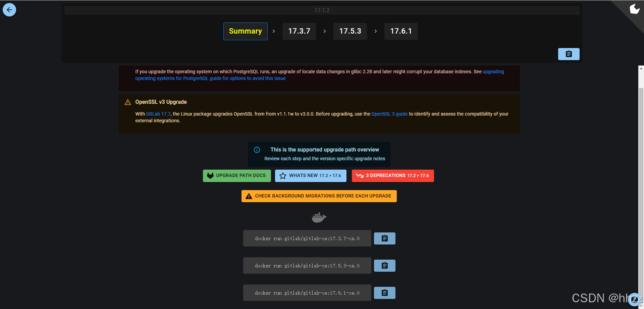Click the OpenSSL warning triangle icon

point(128,102)
